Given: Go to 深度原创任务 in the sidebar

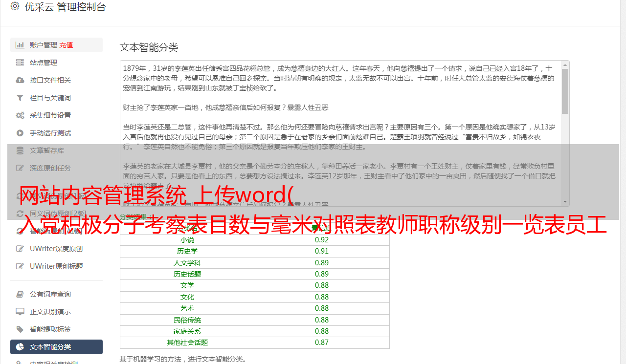Looking at the screenshot, I should [50, 168].
